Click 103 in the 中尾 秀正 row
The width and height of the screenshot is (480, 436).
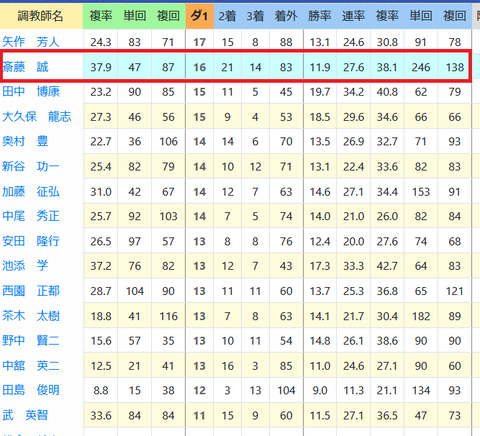point(168,217)
